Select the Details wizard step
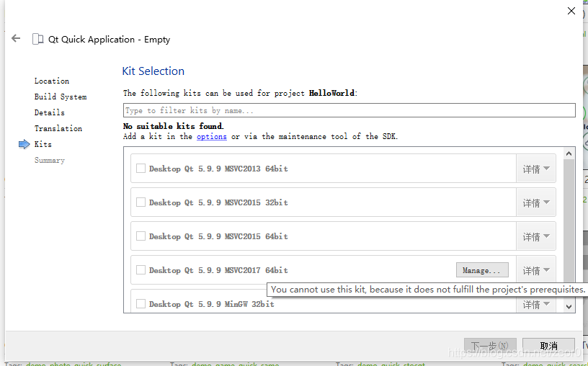Viewport: 588px width, 366px height. 50,112
